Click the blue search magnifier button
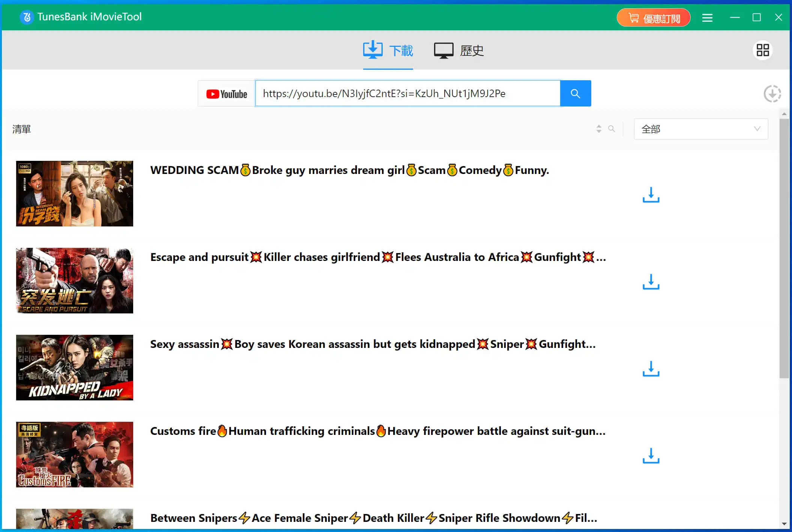The height and width of the screenshot is (532, 792). (575, 93)
